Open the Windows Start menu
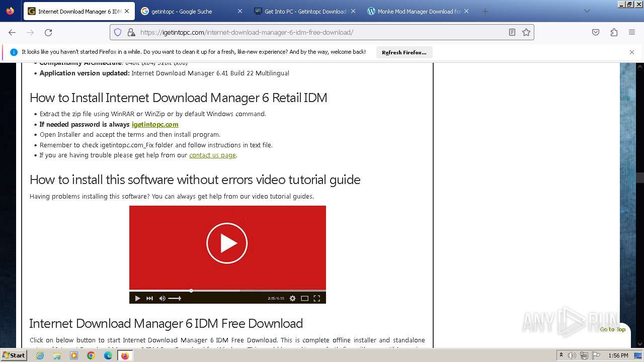Image resolution: width=644 pixels, height=362 pixels. pyautogui.click(x=14, y=355)
